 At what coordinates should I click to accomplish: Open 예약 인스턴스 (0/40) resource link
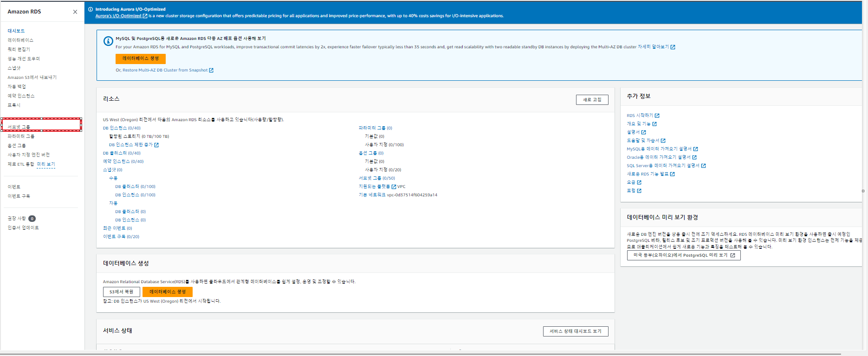(x=123, y=162)
